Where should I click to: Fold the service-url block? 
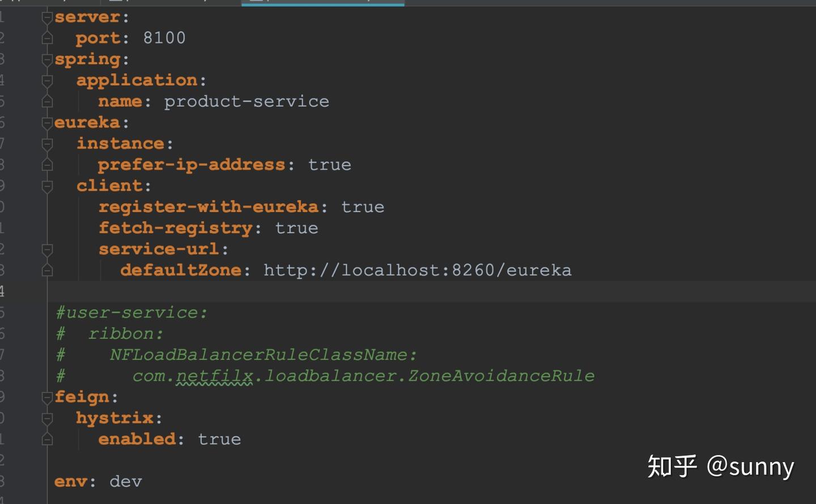tap(48, 249)
